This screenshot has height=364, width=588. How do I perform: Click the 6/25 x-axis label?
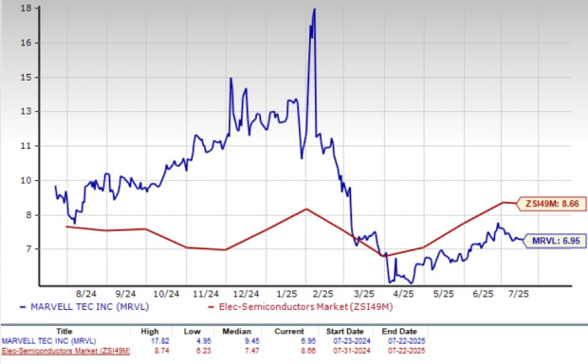click(483, 294)
